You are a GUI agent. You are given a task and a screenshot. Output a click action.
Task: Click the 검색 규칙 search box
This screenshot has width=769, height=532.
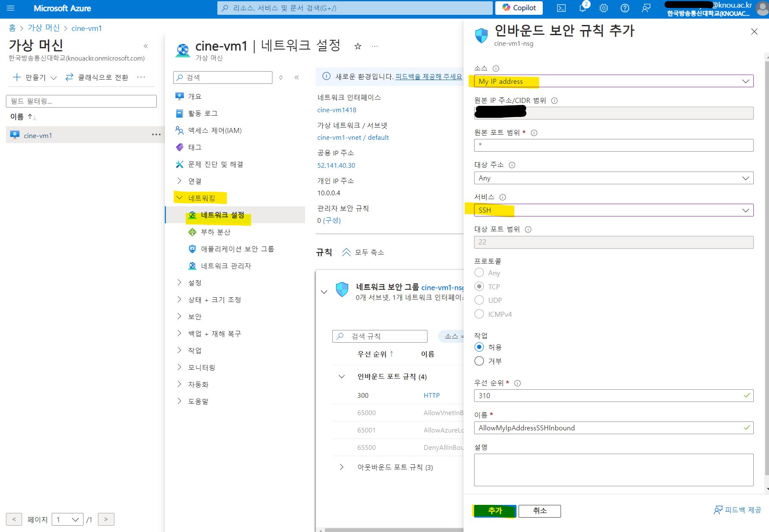[380, 336]
